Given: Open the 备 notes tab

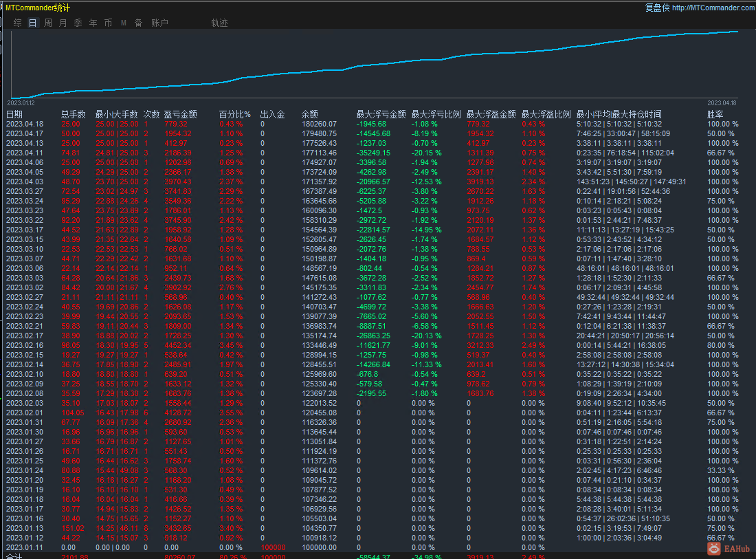Looking at the screenshot, I should (138, 23).
